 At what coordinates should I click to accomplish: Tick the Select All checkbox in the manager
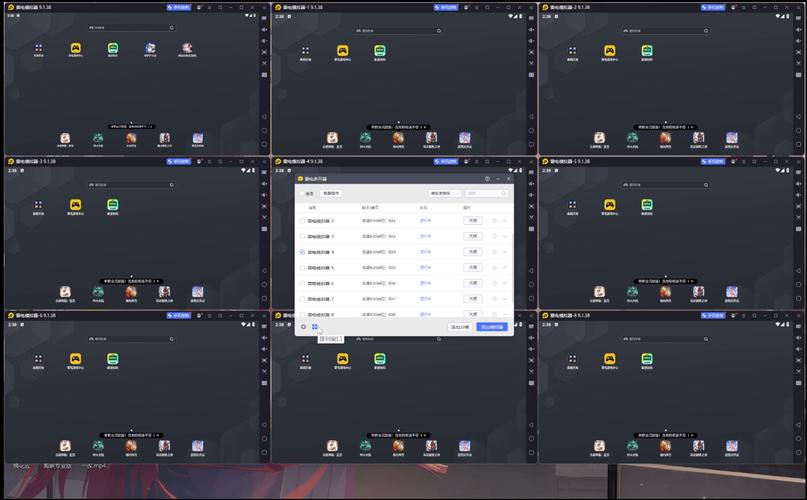point(302,193)
